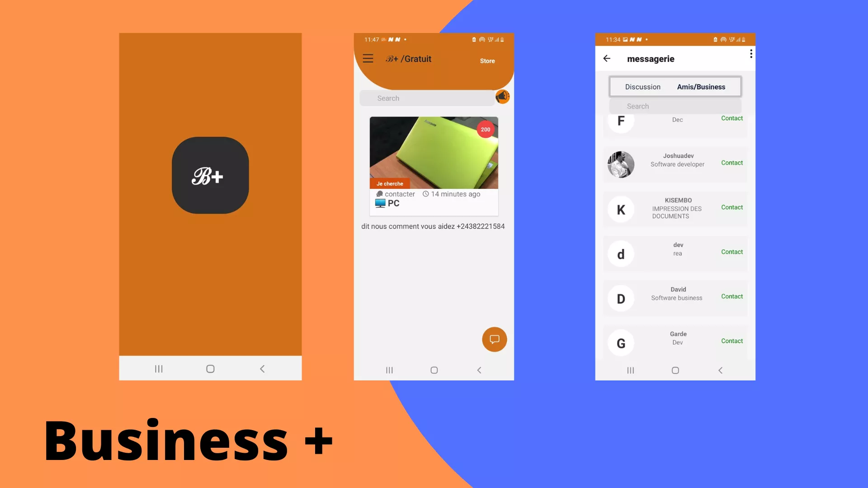
Task: Toggle the Je cherche label on post
Action: tap(389, 183)
